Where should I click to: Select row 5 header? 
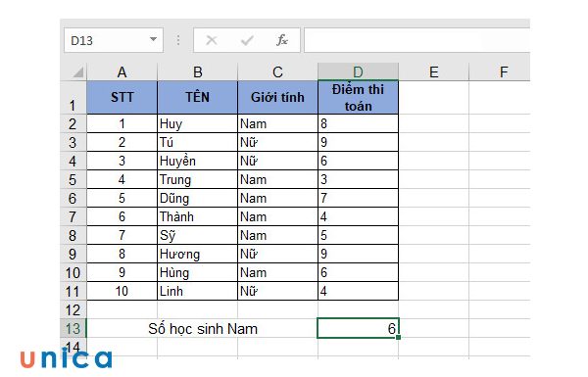point(73,179)
